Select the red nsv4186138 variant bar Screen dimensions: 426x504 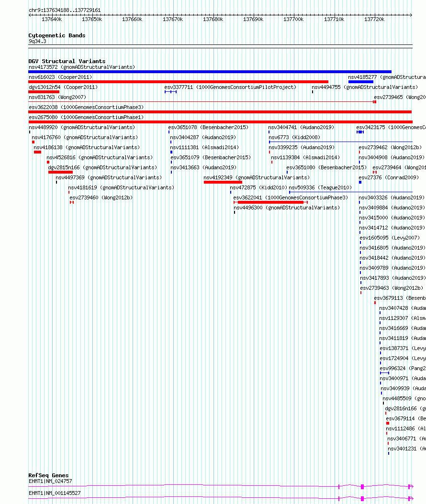tap(37, 152)
